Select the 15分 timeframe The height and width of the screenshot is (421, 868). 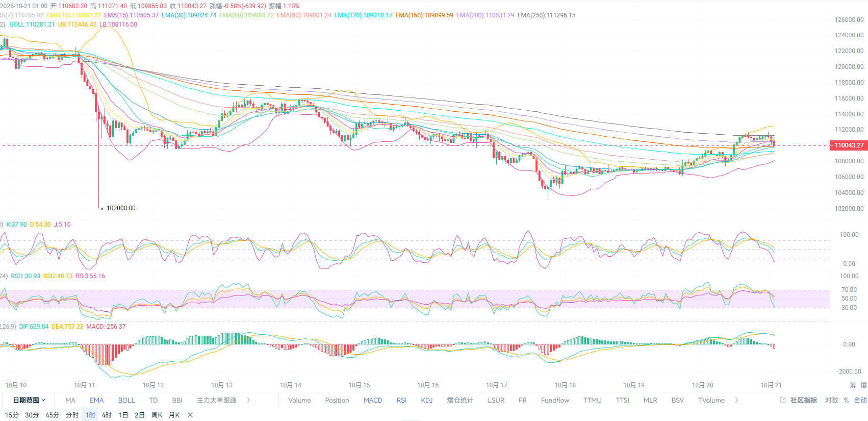click(12, 415)
